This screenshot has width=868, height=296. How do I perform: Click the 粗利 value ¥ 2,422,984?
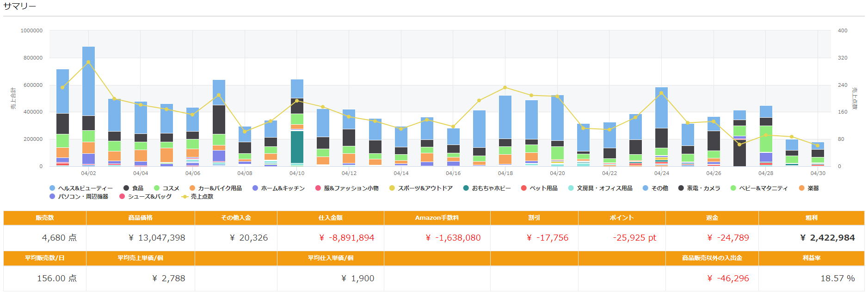[827, 238]
